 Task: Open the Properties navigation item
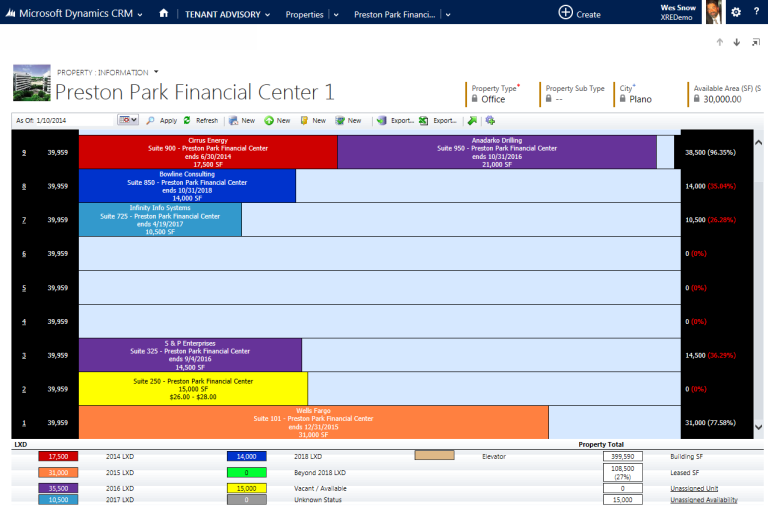(x=304, y=15)
